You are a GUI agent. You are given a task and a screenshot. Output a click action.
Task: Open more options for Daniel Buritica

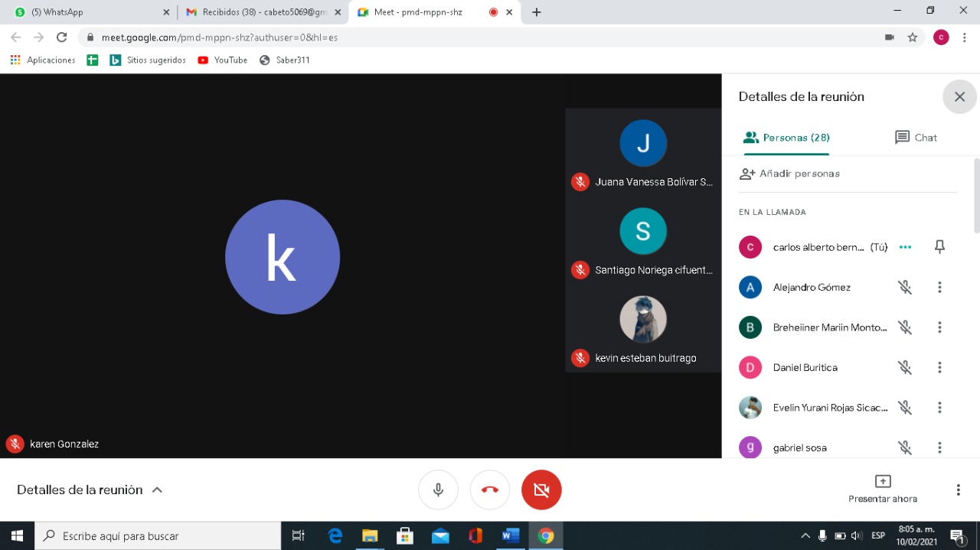pos(939,368)
